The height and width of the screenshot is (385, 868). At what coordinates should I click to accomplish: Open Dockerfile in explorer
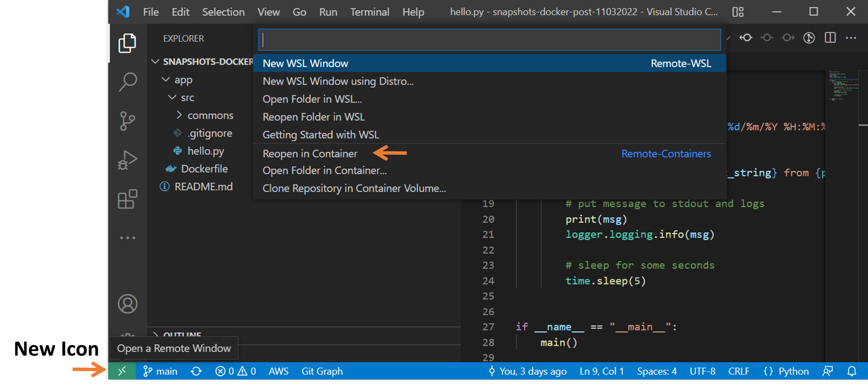(204, 169)
